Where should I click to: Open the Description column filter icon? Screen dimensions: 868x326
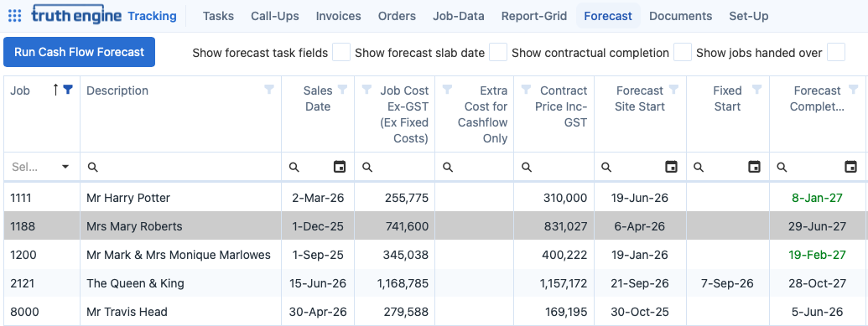[x=269, y=90]
